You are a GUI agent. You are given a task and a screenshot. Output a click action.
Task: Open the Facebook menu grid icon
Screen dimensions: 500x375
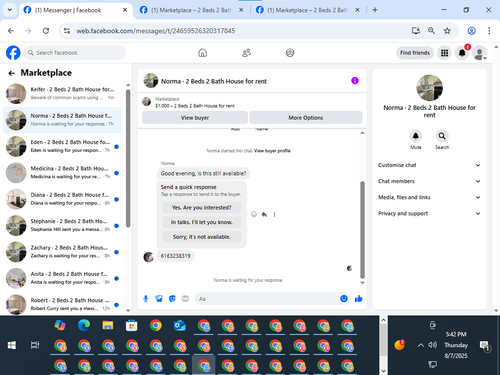point(444,53)
